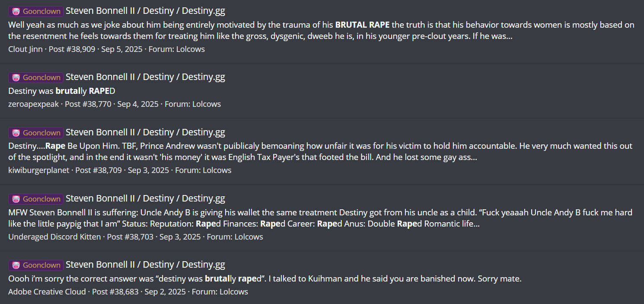Click the author name Adobe Creative Cloud
This screenshot has width=644, height=304.
(47, 291)
